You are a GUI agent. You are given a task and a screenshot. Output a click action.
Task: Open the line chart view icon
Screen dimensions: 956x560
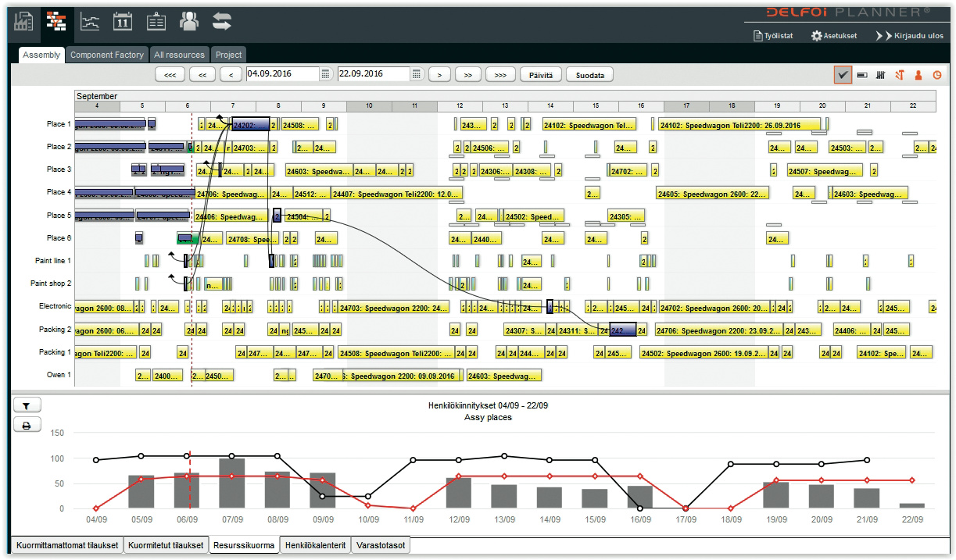pos(91,22)
